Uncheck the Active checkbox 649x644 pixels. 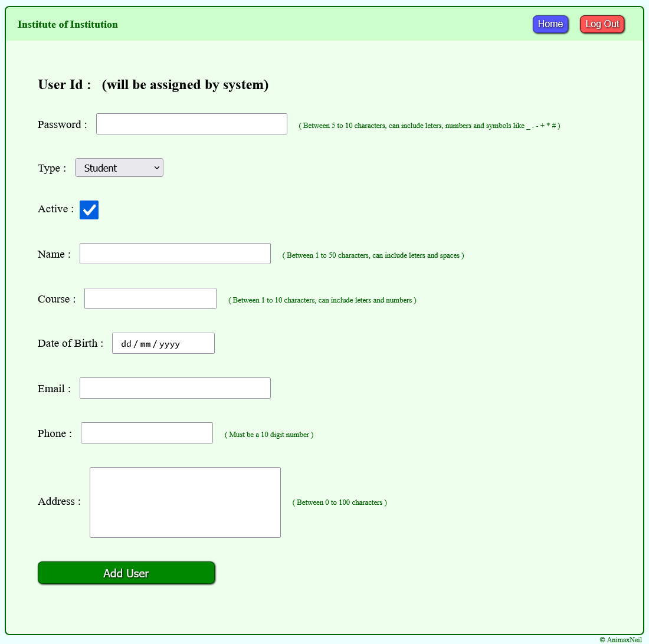click(x=89, y=210)
